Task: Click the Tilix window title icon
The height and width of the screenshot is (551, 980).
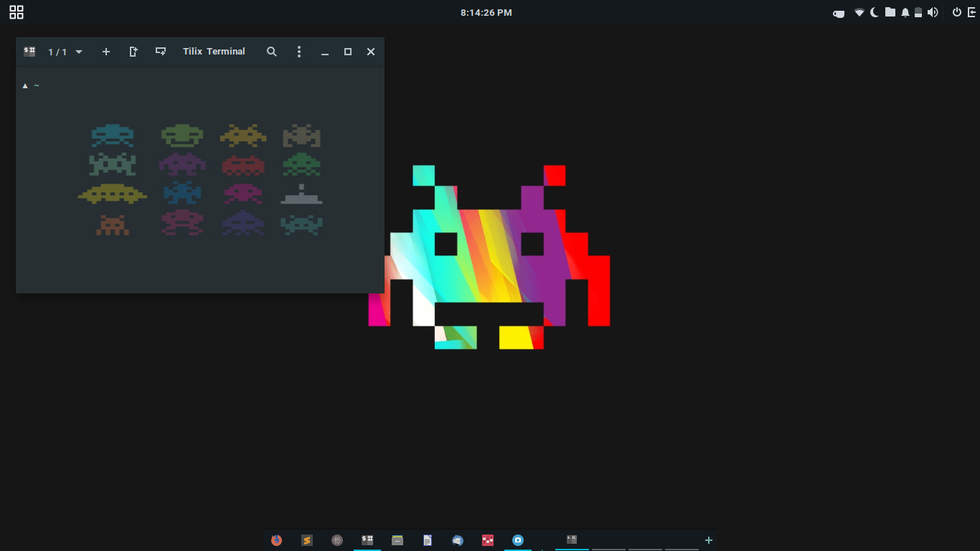Action: tap(29, 51)
